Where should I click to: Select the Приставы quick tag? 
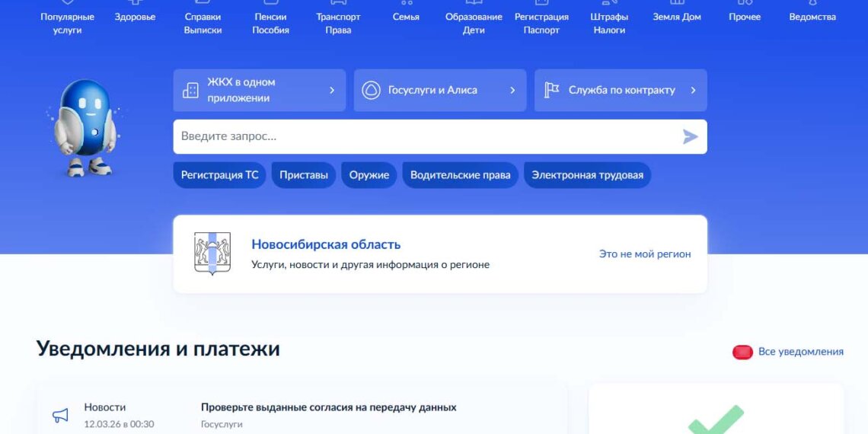(304, 175)
